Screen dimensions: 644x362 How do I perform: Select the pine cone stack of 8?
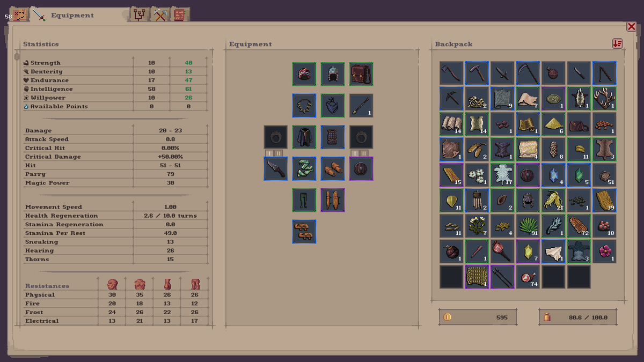[553, 150]
